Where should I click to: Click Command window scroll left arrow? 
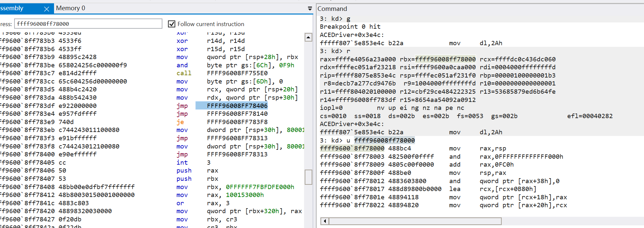click(x=325, y=221)
